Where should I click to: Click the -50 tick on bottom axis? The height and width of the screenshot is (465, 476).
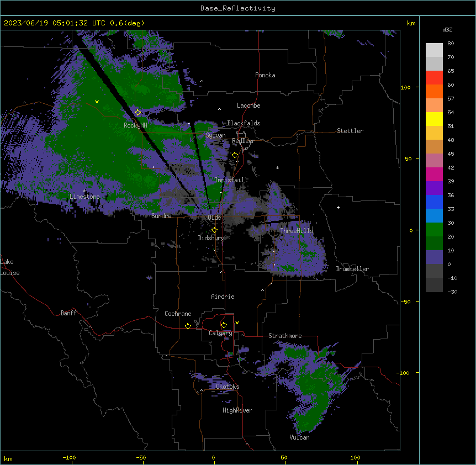click(x=141, y=457)
